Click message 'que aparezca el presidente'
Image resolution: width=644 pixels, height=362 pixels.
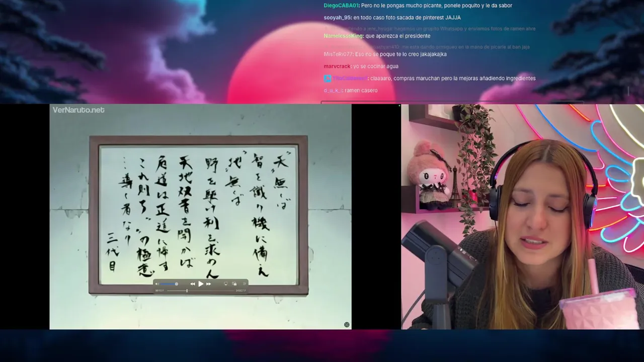point(398,36)
